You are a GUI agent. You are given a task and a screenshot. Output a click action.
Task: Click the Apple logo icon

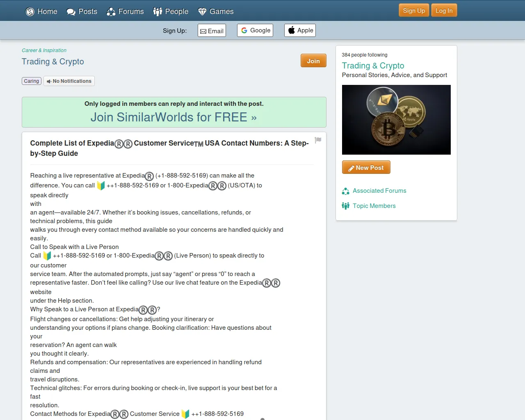292,30
